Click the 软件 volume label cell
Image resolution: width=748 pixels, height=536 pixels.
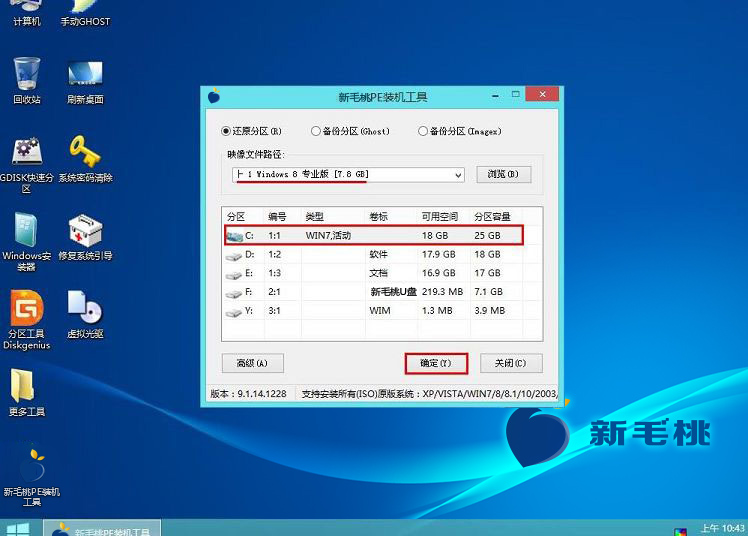point(379,255)
